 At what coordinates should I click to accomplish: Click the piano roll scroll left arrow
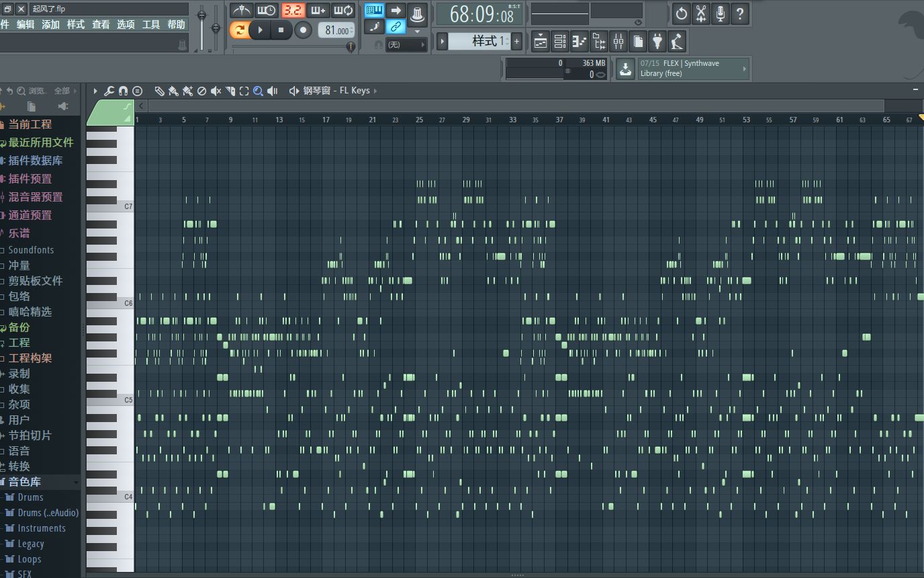pyautogui.click(x=141, y=106)
